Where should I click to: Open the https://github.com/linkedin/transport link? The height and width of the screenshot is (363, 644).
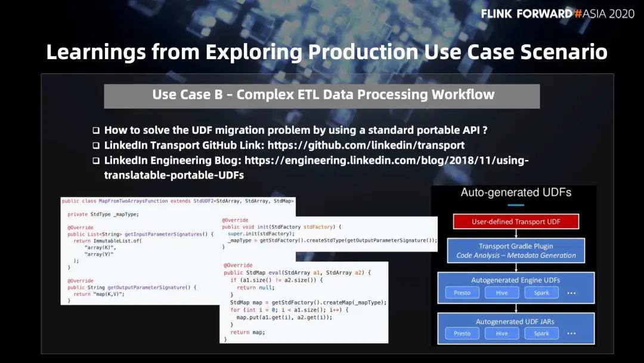click(366, 146)
